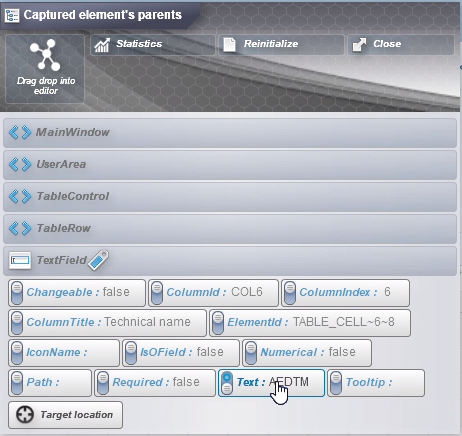Expand the TableRow brackets icon

20,228
